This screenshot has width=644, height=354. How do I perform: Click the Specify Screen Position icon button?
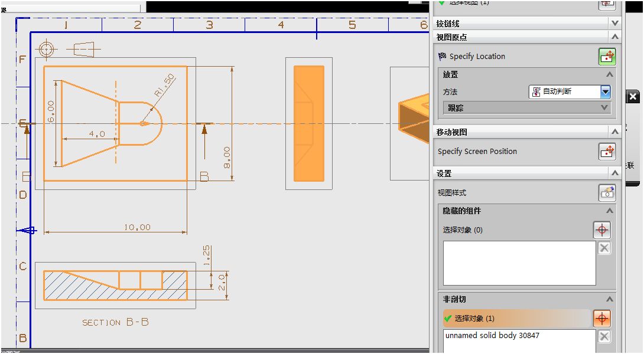click(x=607, y=152)
